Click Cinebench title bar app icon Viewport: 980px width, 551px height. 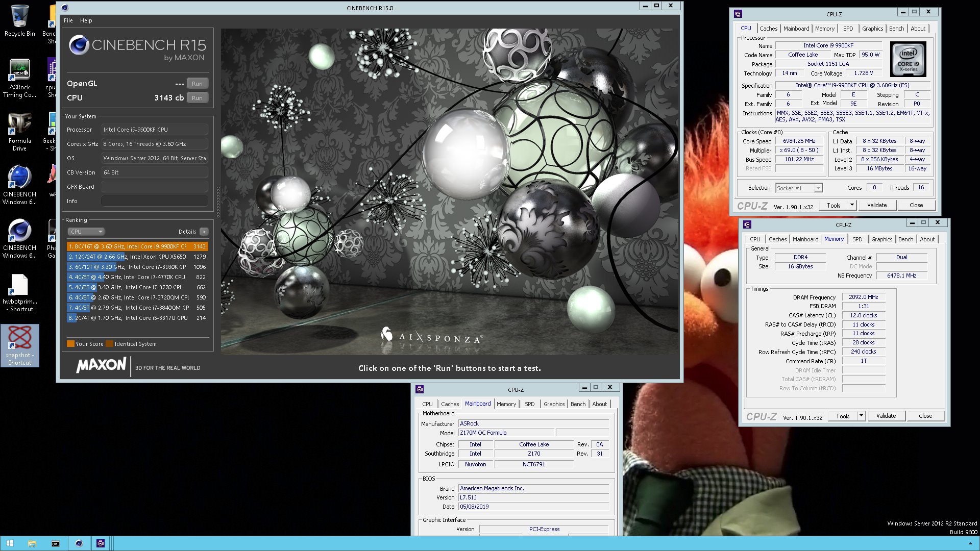(65, 8)
